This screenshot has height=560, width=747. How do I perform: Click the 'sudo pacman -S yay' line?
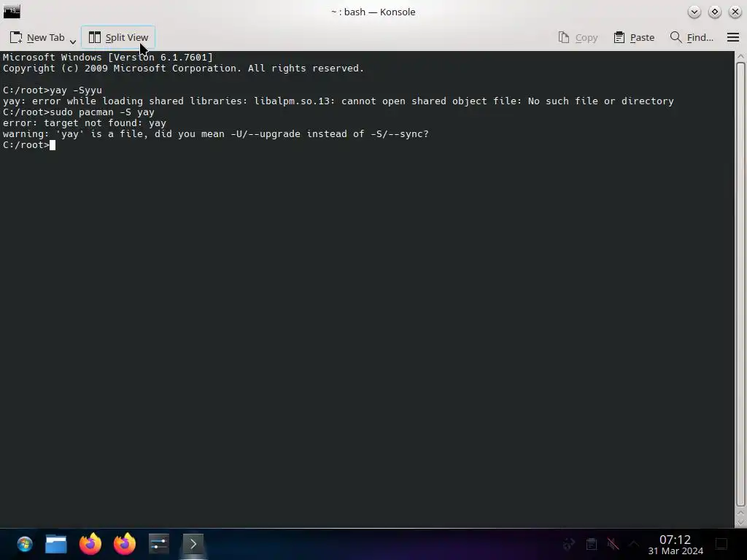pos(79,112)
